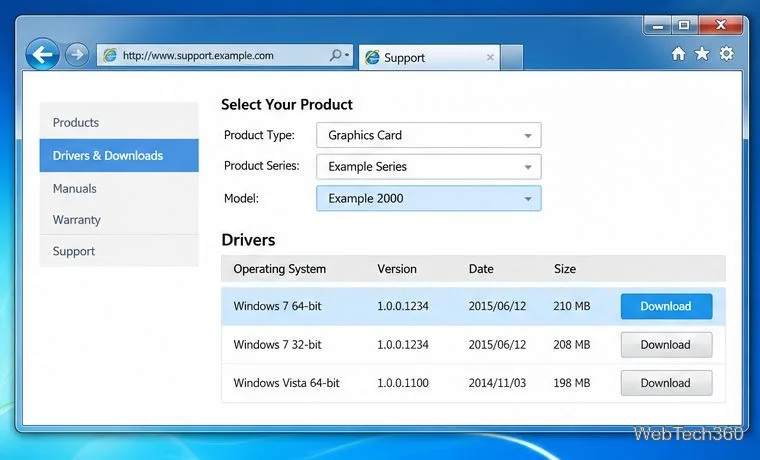This screenshot has height=460, width=760.
Task: Click the address bar search dropdown arrow
Action: coord(347,55)
